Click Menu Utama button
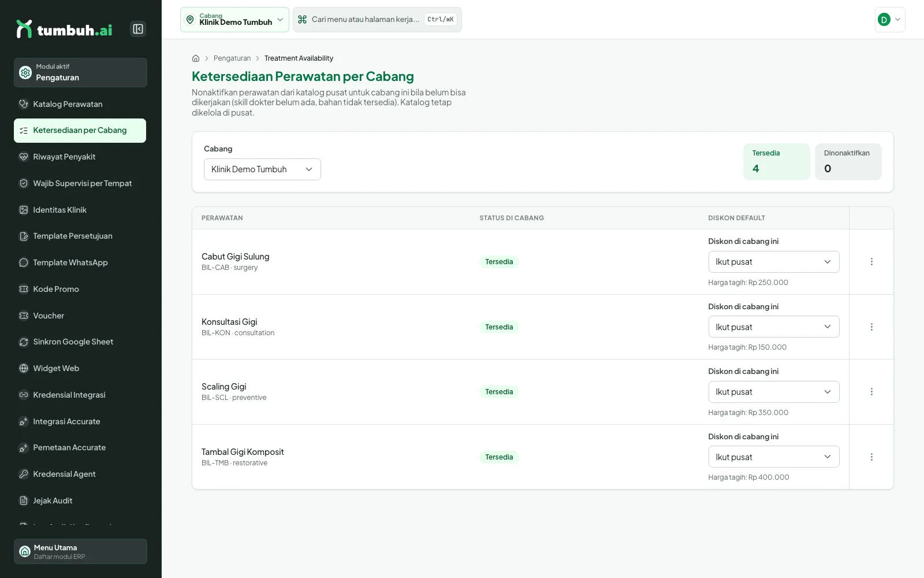The height and width of the screenshot is (578, 924). pyautogui.click(x=80, y=551)
